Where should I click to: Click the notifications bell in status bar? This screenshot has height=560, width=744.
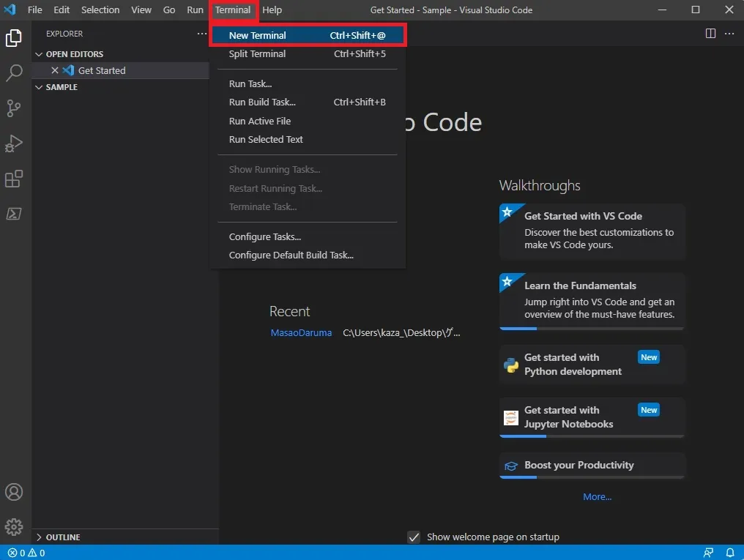729,553
